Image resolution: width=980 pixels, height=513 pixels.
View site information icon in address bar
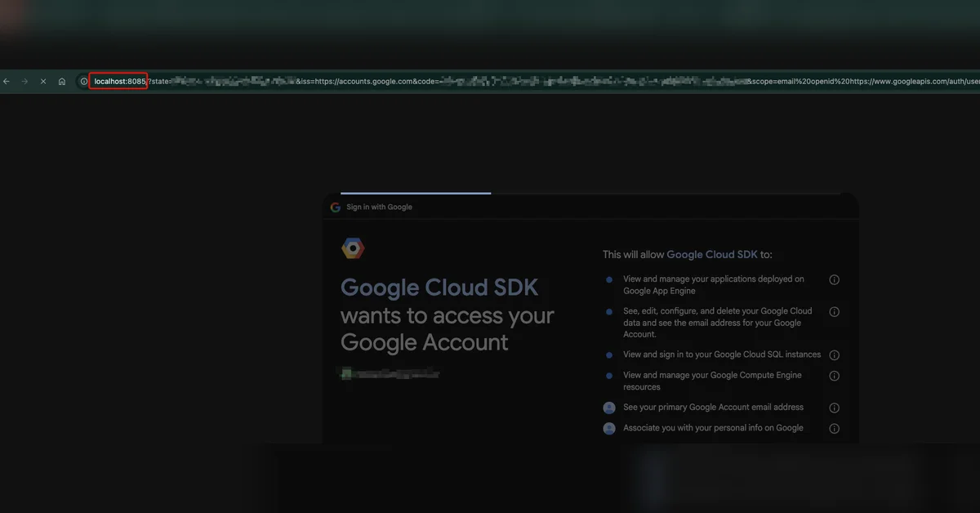(83, 82)
